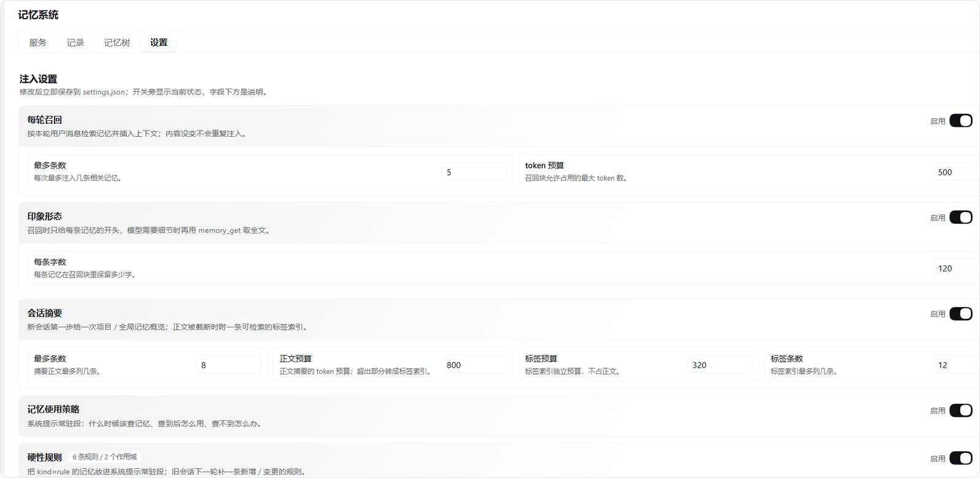The image size is (980, 478).
Task: Edit the 会话摘要 最多条数 field showing 8
Action: pyautogui.click(x=228, y=365)
